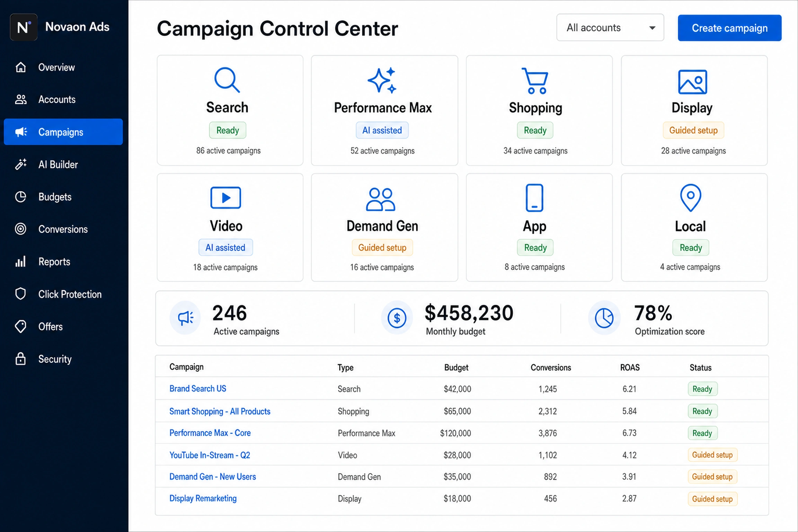Click the Video play icon

click(225, 198)
